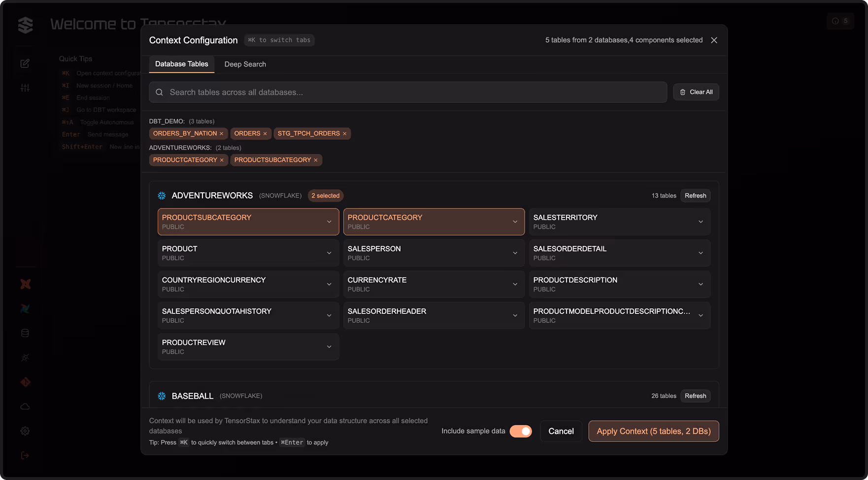Image resolution: width=868 pixels, height=480 pixels.
Task: Open the database icon in sidebar
Action: [x=25, y=333]
